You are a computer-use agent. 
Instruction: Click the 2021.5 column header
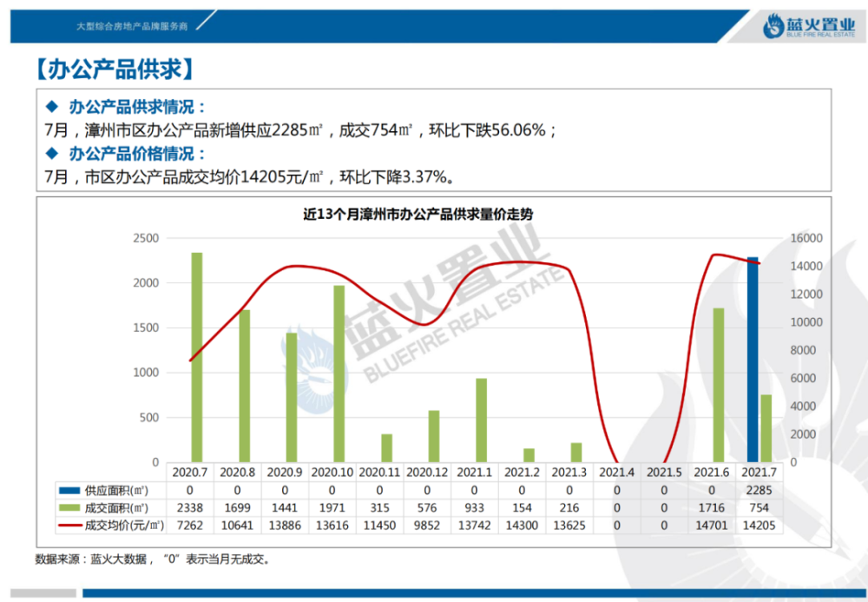[664, 473]
